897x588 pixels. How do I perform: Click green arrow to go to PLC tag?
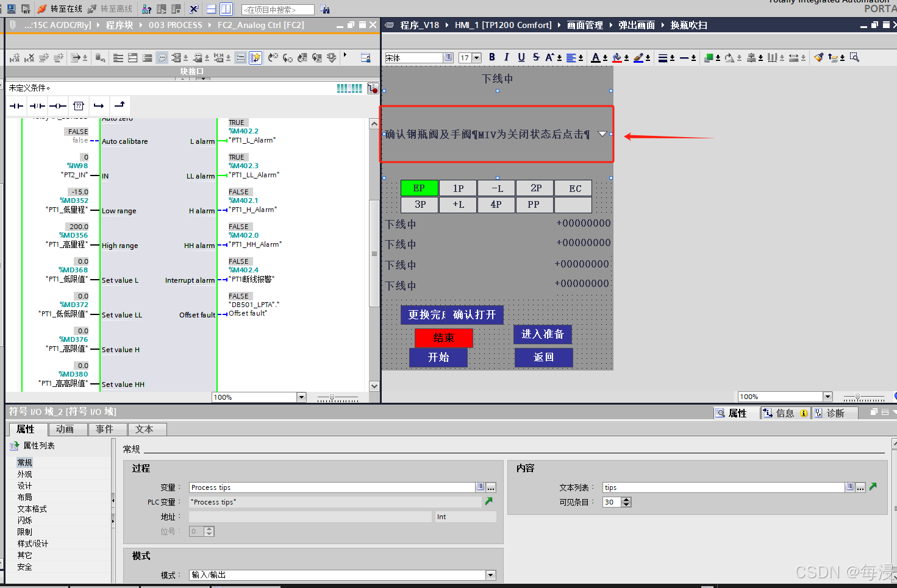pos(488,501)
